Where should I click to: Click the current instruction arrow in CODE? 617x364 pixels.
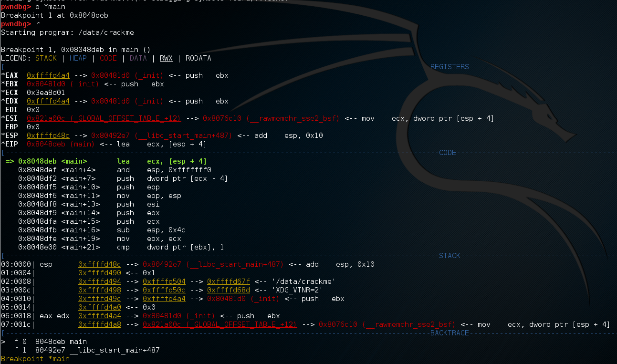coord(10,161)
